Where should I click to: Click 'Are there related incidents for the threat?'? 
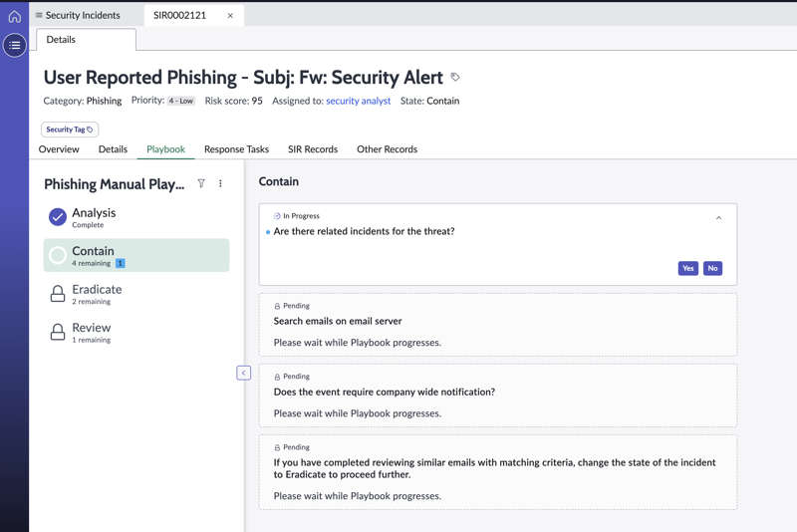[x=364, y=231]
